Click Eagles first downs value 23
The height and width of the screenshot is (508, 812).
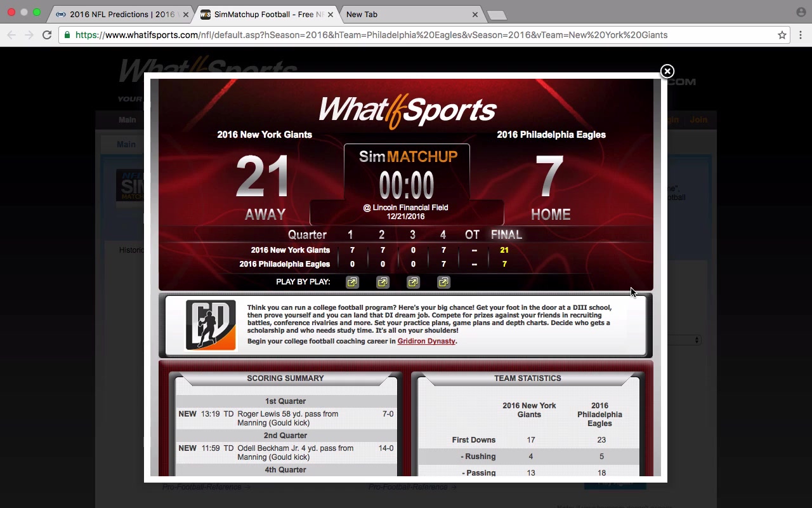[601, 440]
